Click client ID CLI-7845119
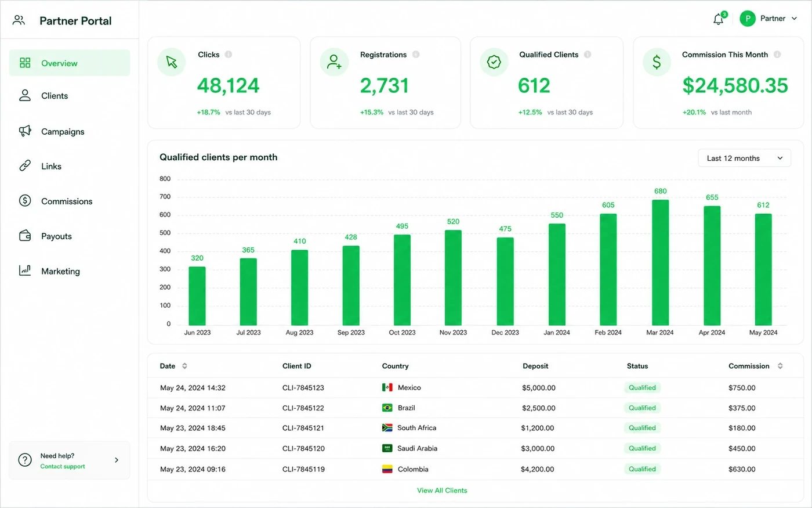 click(x=303, y=469)
